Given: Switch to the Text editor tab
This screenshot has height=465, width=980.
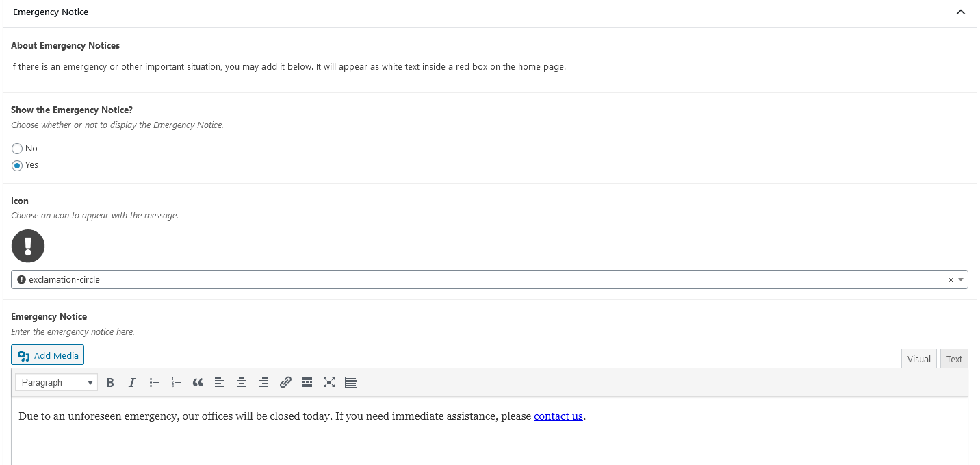Looking at the screenshot, I should pyautogui.click(x=954, y=359).
